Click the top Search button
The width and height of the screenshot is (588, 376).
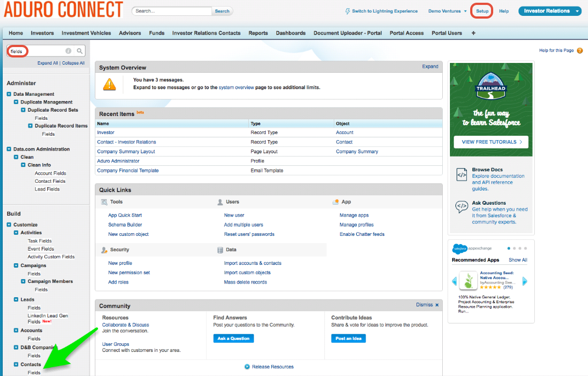(222, 11)
